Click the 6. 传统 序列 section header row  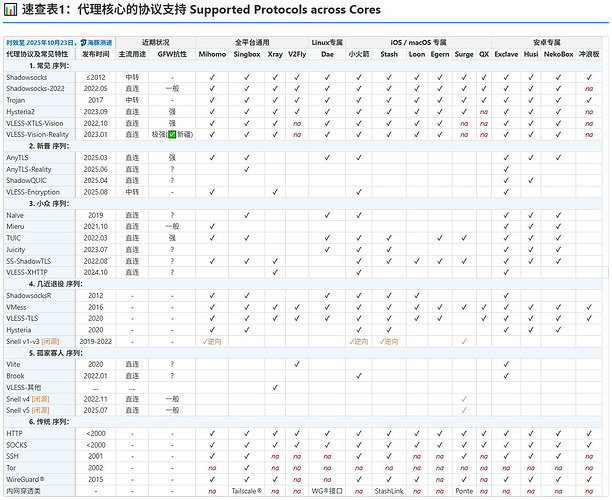coord(303,422)
